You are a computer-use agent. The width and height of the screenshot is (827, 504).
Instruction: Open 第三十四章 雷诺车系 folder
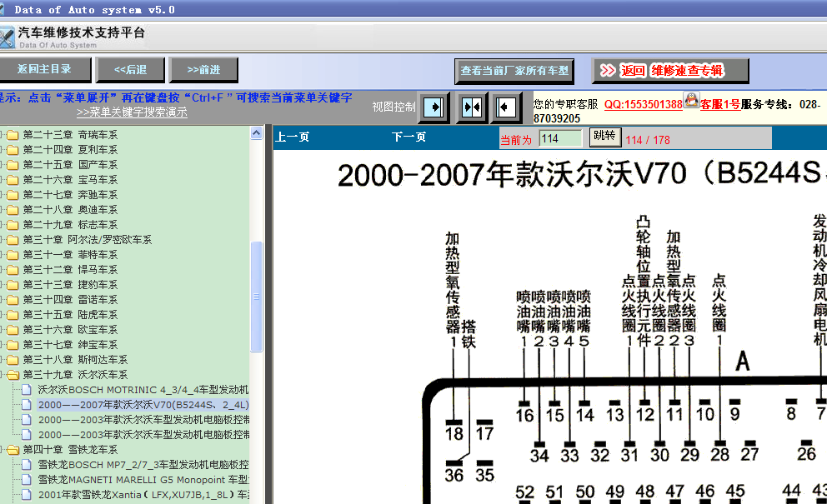70,300
